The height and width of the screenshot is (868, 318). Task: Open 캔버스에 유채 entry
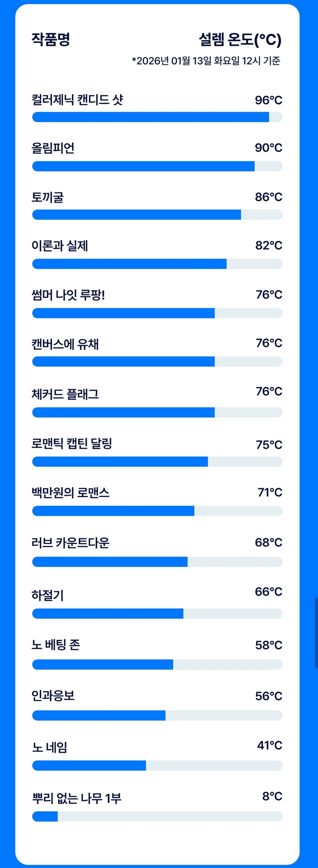tap(65, 344)
